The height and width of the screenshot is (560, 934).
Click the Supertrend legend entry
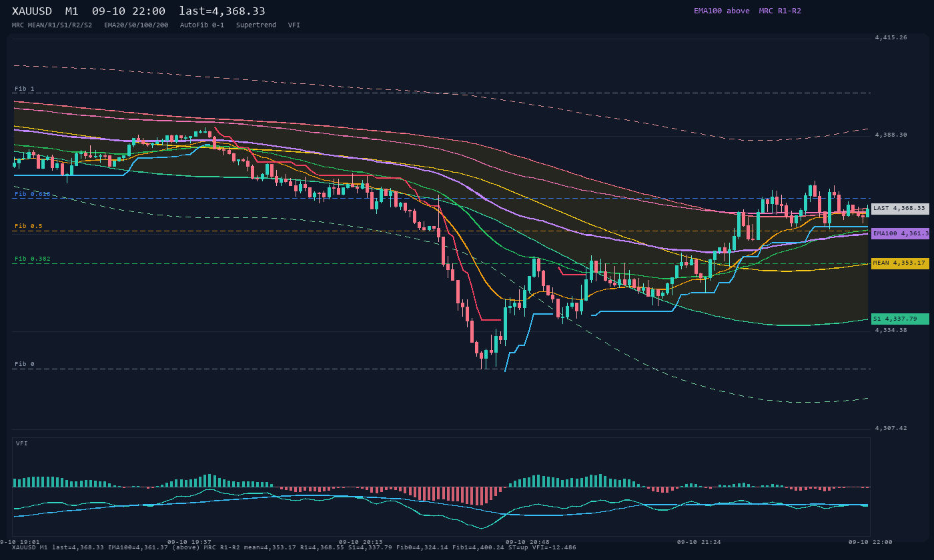point(256,25)
